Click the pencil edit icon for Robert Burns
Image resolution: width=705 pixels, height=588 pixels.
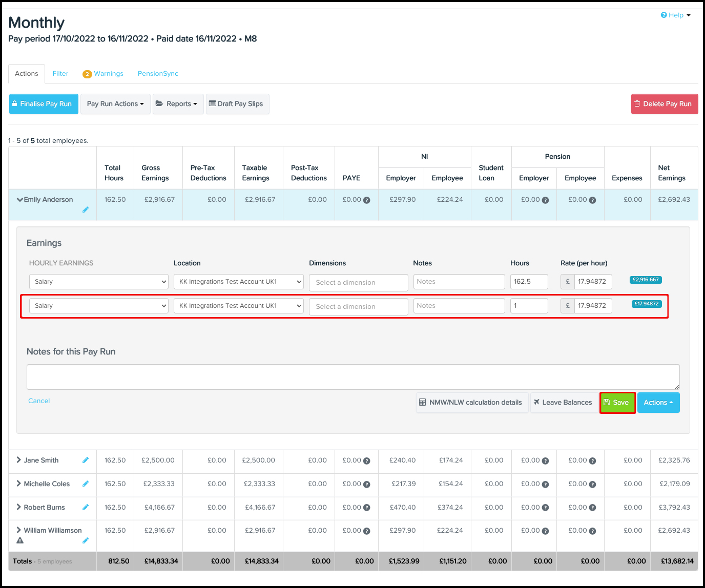coord(85,507)
